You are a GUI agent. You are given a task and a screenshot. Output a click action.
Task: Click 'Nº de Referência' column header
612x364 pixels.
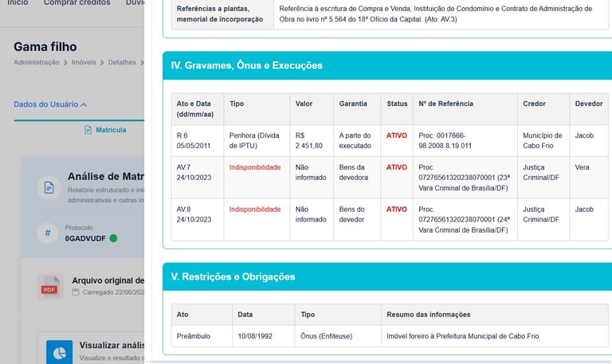(x=465, y=109)
